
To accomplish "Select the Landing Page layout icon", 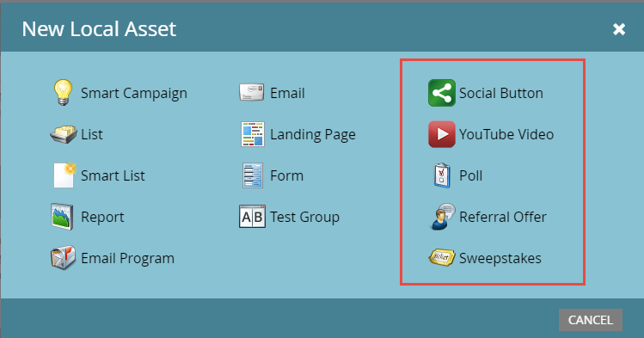I will click(x=253, y=134).
